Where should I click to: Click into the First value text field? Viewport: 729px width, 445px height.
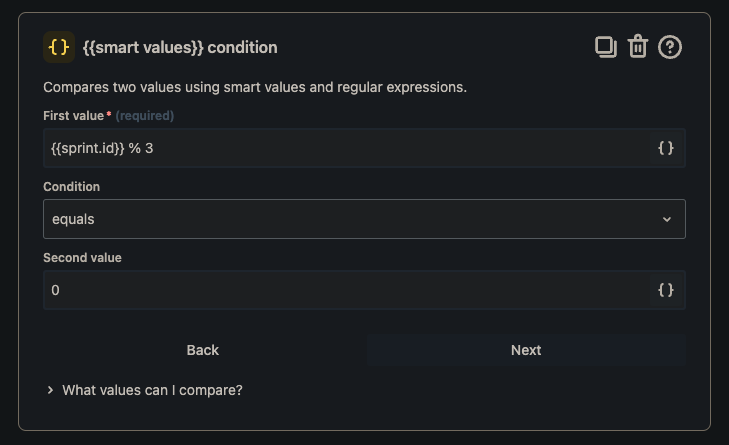point(346,148)
